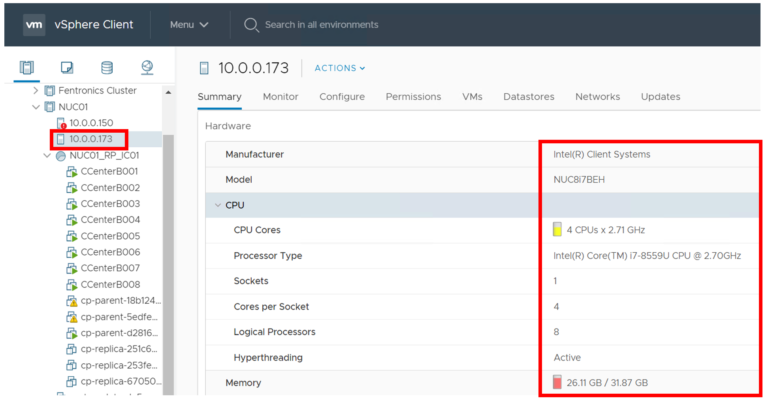The width and height of the screenshot is (768, 400).
Task: Click the warning VM icon for cp-parent-5edfe
Action: coord(72,317)
